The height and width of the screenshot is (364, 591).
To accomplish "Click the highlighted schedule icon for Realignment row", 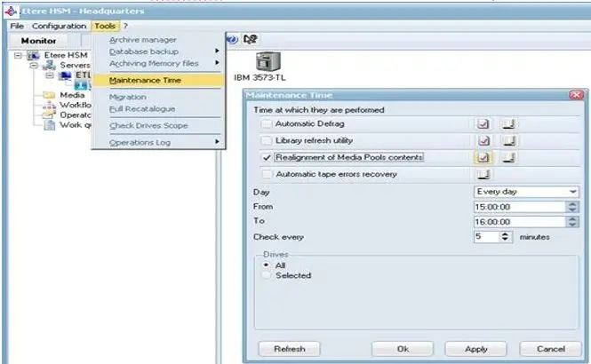I will click(484, 157).
